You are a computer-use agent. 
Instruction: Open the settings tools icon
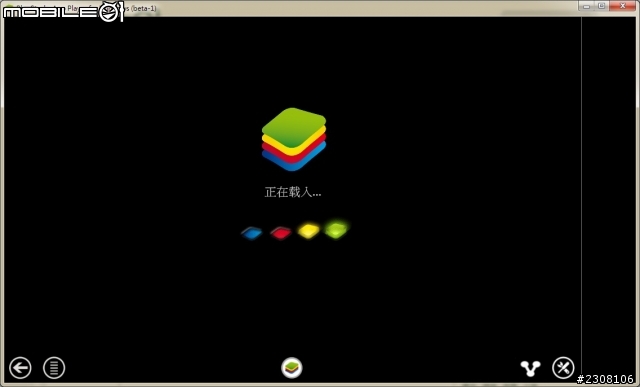pos(563,368)
